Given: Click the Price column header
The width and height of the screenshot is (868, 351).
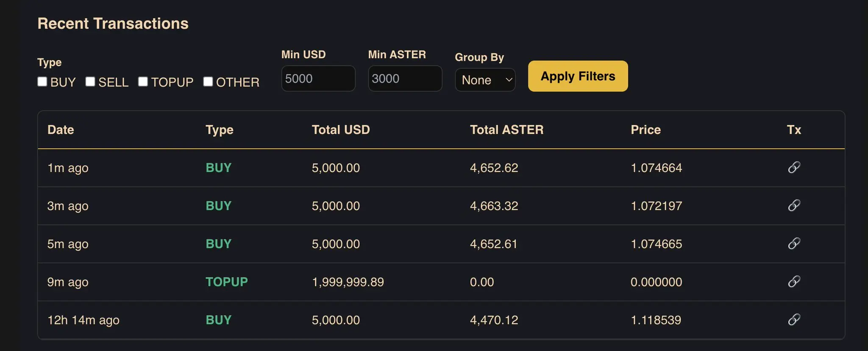Looking at the screenshot, I should (645, 130).
